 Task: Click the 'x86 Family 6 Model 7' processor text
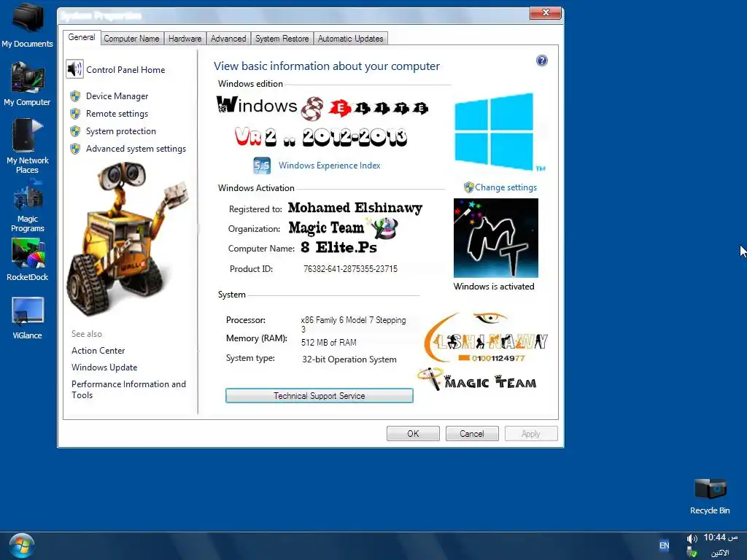[354, 324]
